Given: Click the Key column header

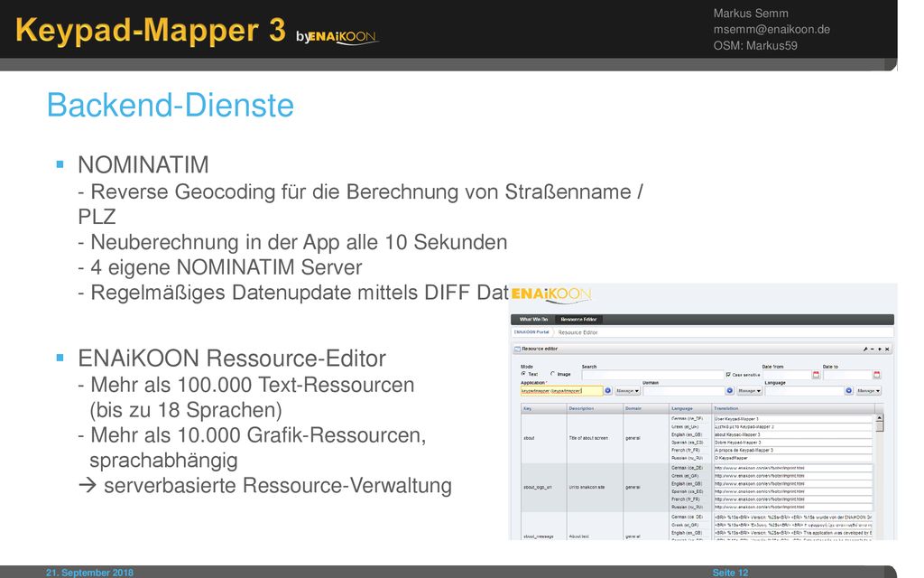Looking at the screenshot, I should coord(544,408).
